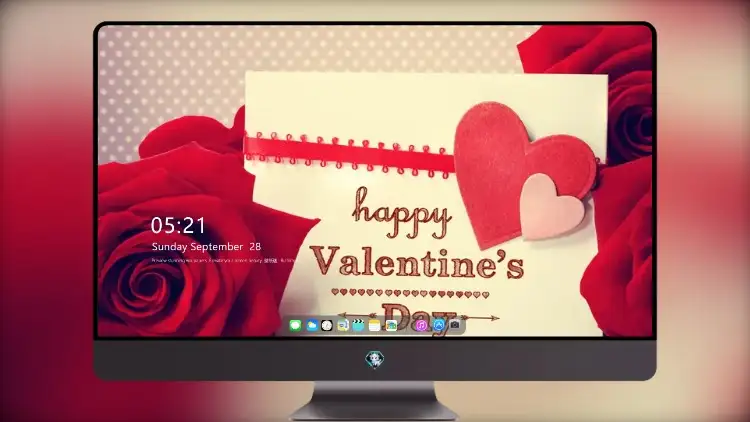Open the Weather app in dock
The image size is (750, 422).
tap(312, 326)
